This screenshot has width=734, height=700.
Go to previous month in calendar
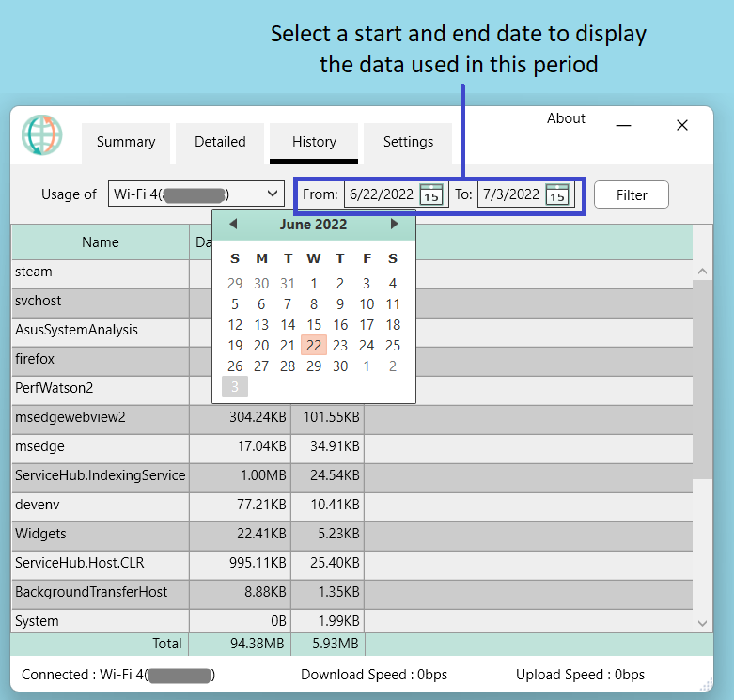point(233,225)
